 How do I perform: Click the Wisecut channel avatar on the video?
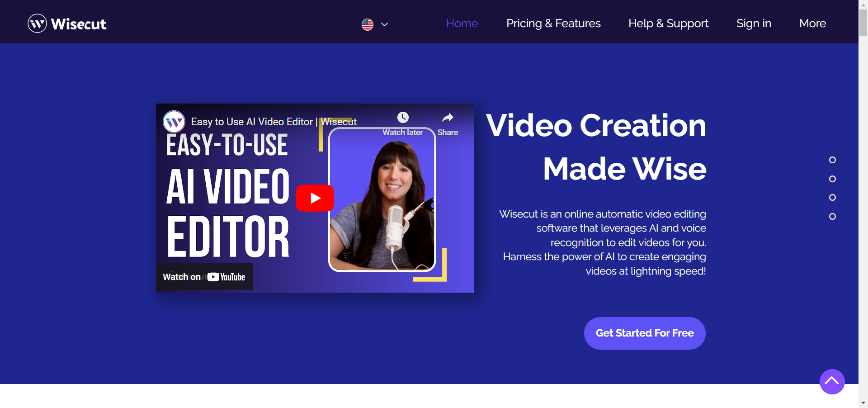pyautogui.click(x=174, y=121)
